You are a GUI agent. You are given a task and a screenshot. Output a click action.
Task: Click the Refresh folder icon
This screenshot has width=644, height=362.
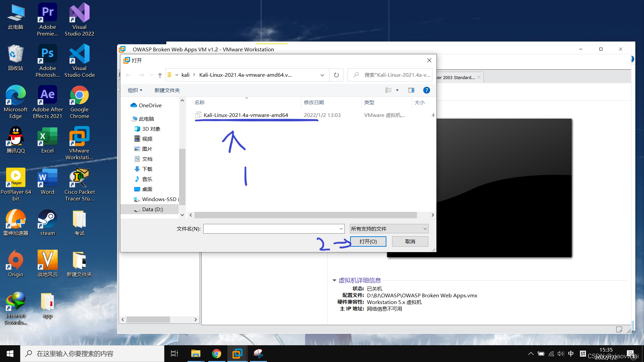(336, 75)
